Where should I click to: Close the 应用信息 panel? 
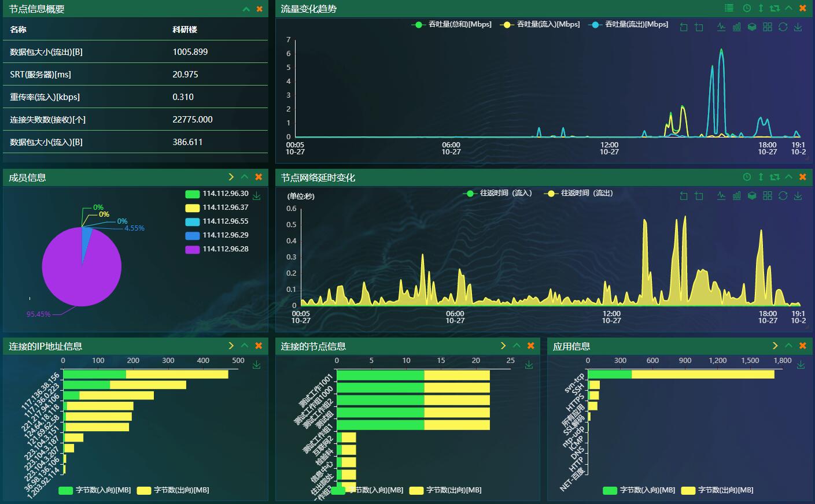[803, 346]
